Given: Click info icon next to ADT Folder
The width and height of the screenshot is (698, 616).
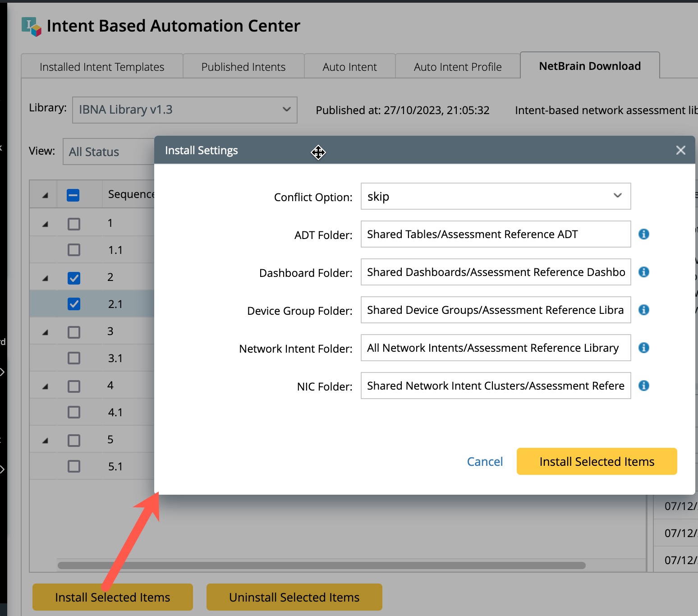Looking at the screenshot, I should pos(643,234).
